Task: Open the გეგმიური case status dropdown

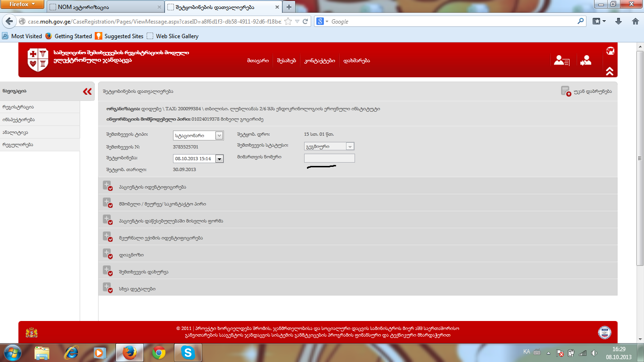Action: tap(350, 147)
